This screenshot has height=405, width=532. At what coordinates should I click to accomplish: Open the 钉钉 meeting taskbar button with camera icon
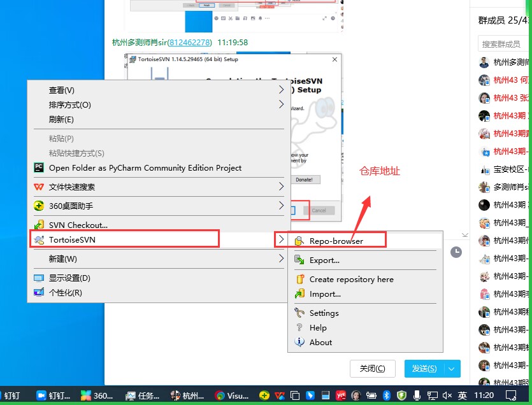tap(54, 395)
